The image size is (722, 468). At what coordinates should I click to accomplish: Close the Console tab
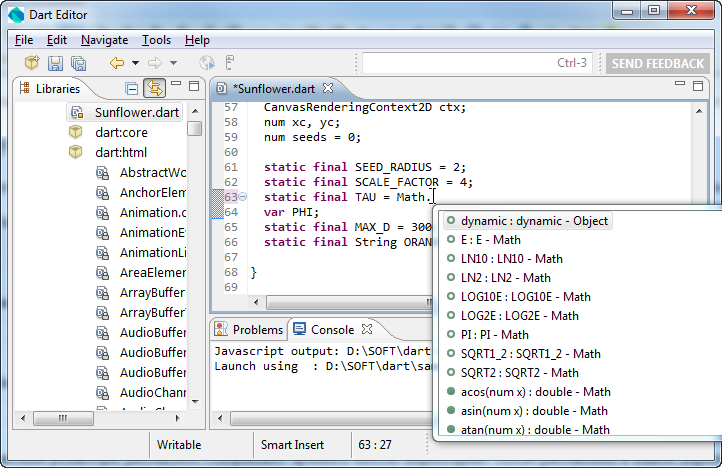367,329
